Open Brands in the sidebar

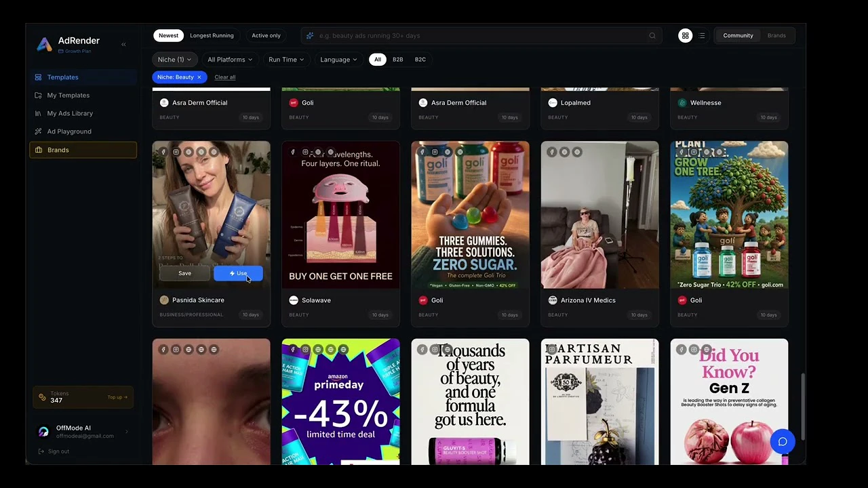tap(83, 150)
